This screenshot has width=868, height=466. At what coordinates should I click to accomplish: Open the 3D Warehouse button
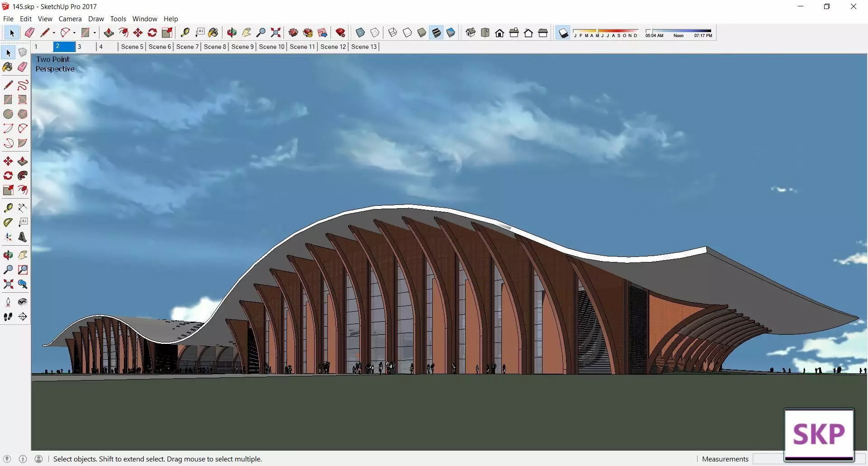click(x=293, y=33)
